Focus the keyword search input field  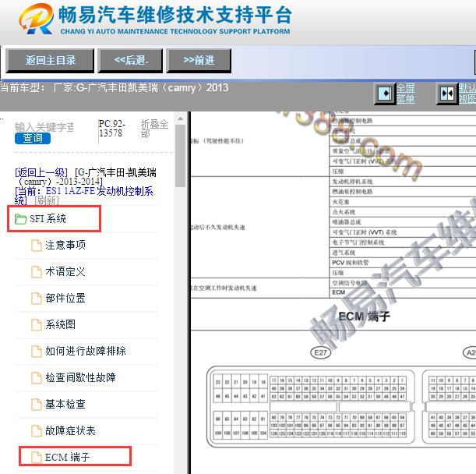click(44, 127)
